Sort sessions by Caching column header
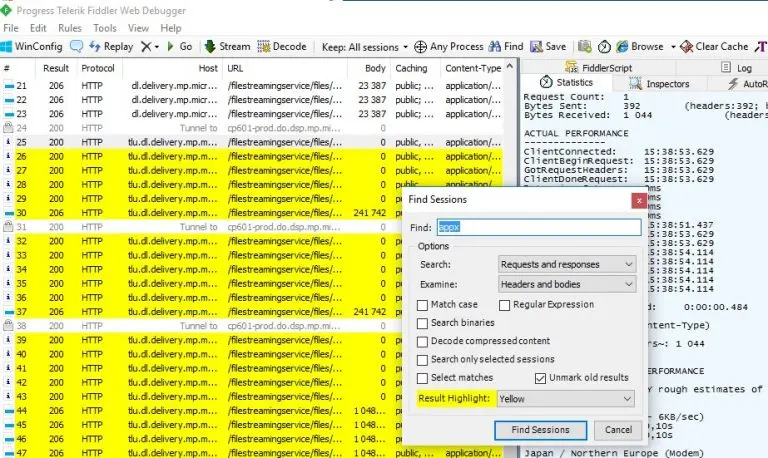 coord(415,68)
